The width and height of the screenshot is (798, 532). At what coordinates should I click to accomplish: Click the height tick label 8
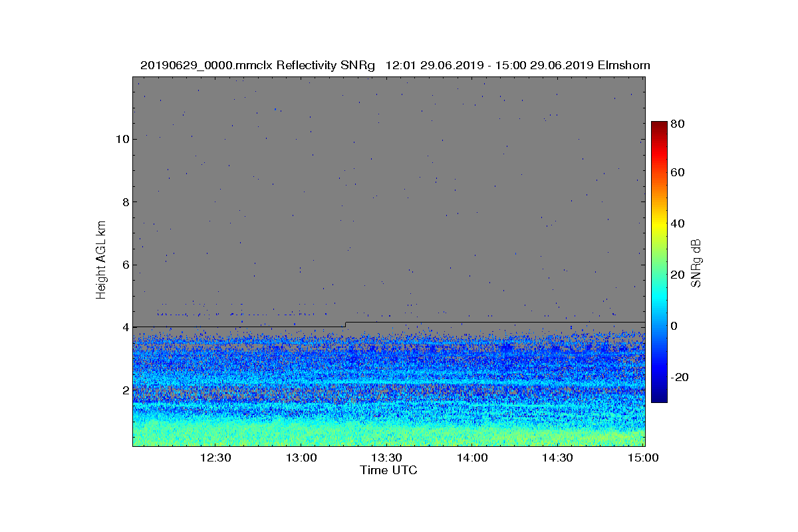click(x=125, y=202)
